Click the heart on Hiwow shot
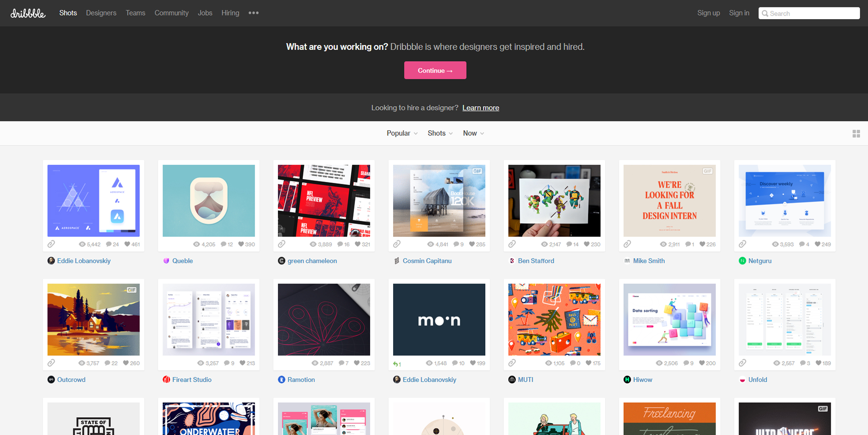868x435 pixels. click(x=702, y=363)
